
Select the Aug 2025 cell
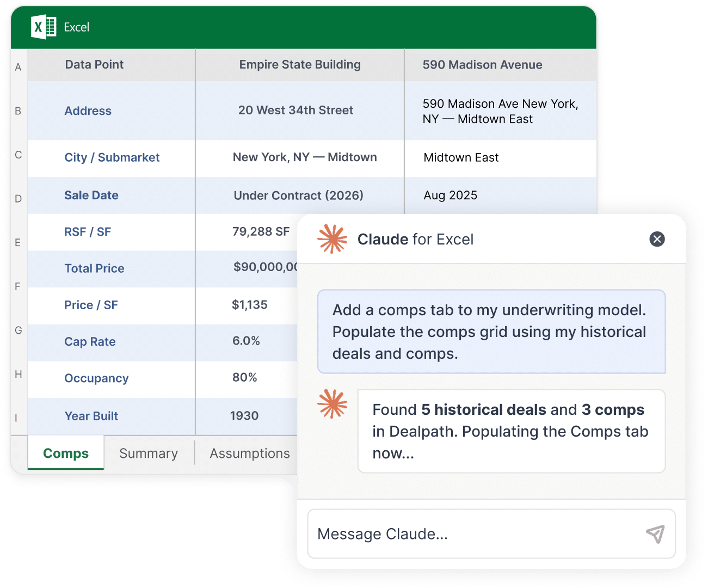501,195
